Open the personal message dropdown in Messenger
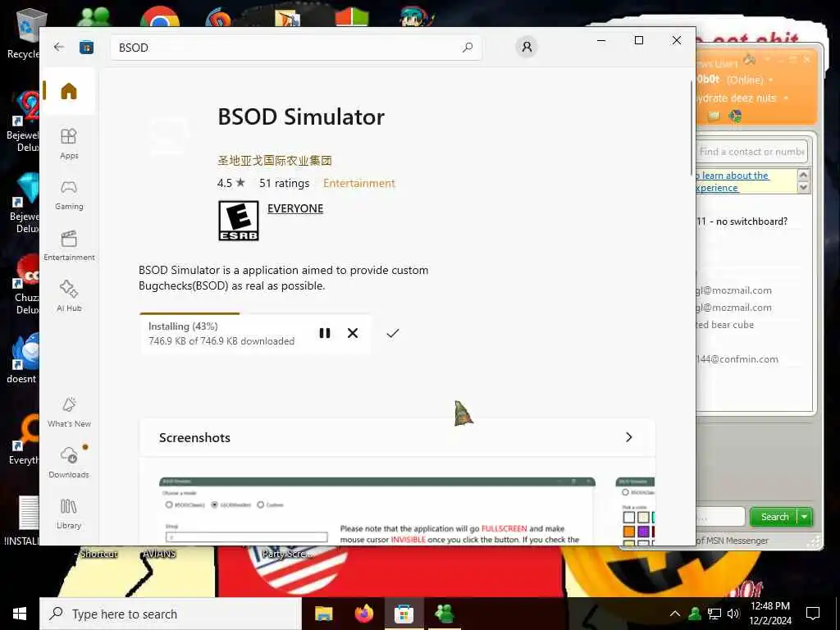 [x=786, y=98]
